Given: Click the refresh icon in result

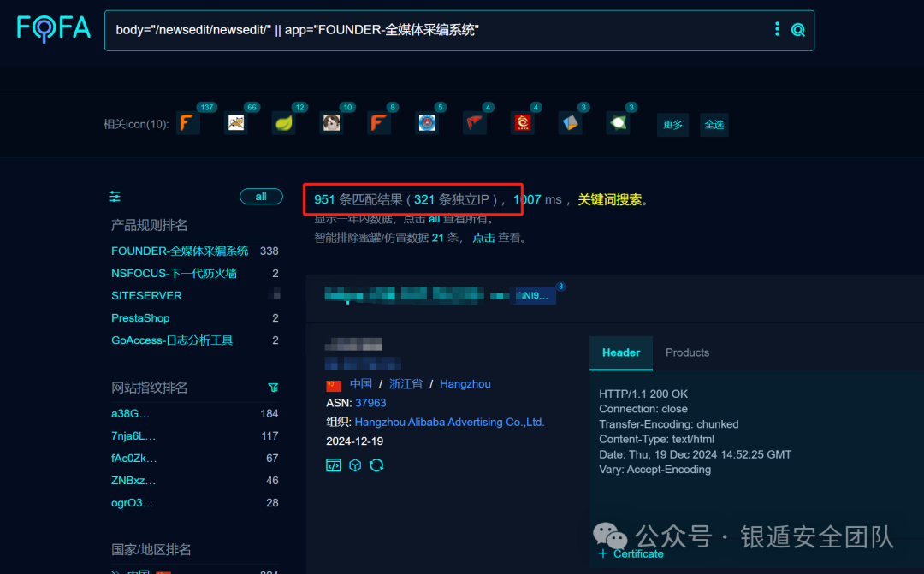Looking at the screenshot, I should tap(376, 465).
